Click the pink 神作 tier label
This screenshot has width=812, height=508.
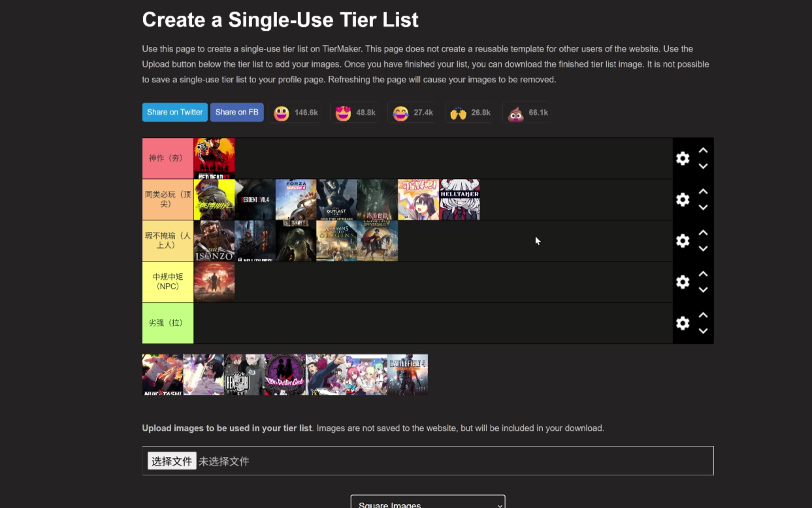pos(168,158)
